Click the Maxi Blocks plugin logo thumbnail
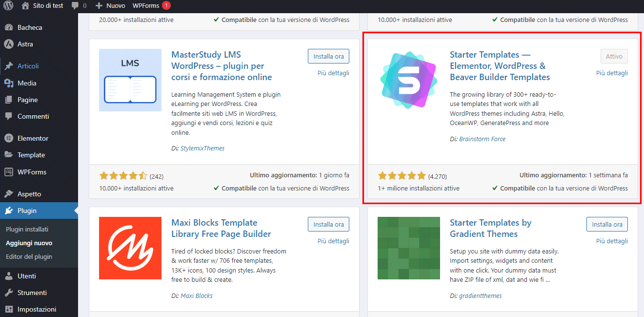The width and height of the screenshot is (644, 317). coord(130,248)
